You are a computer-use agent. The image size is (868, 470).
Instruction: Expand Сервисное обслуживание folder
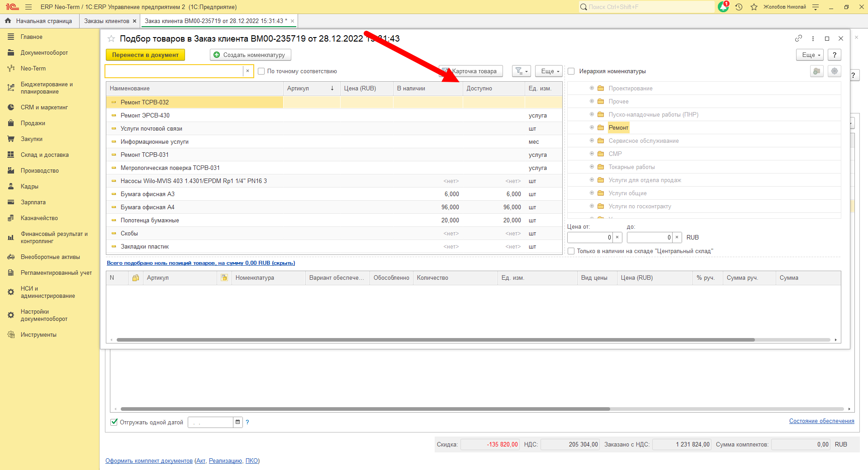(592, 141)
